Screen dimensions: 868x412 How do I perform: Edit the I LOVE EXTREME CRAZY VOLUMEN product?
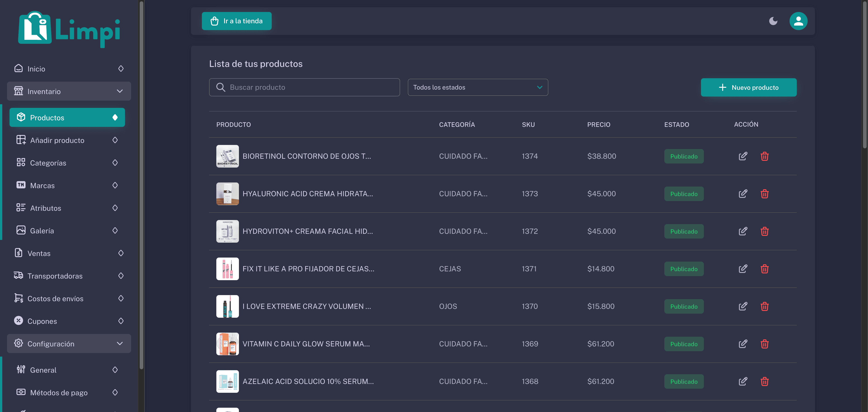click(743, 306)
